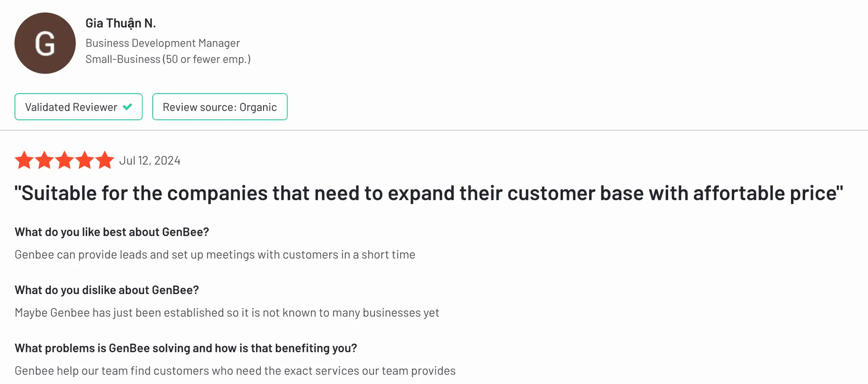Click the brown G avatar circle
Image resolution: width=868 pixels, height=384 pixels.
[45, 43]
